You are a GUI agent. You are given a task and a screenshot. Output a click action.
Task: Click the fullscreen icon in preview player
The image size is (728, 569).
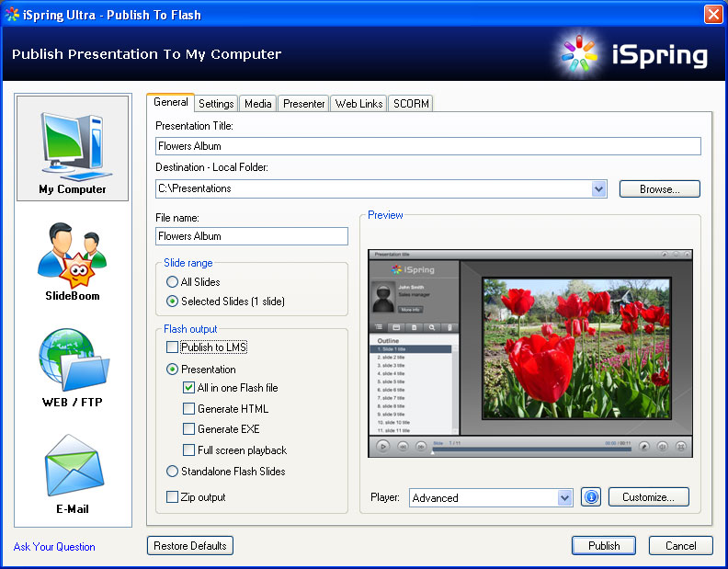(680, 447)
